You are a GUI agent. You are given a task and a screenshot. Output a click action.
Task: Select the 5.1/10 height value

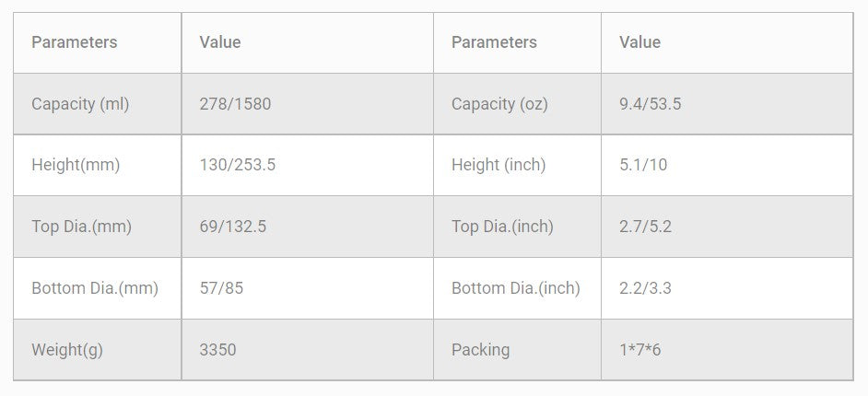pos(643,165)
